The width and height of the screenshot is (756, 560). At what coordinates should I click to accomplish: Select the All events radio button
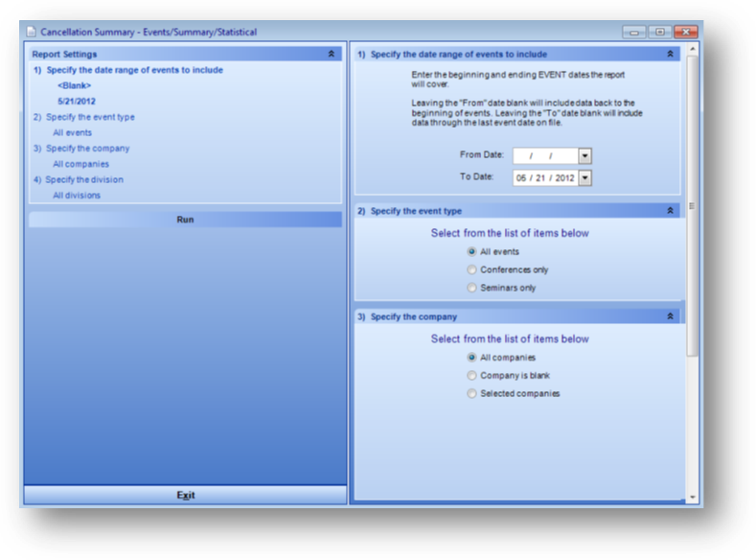pos(471,252)
